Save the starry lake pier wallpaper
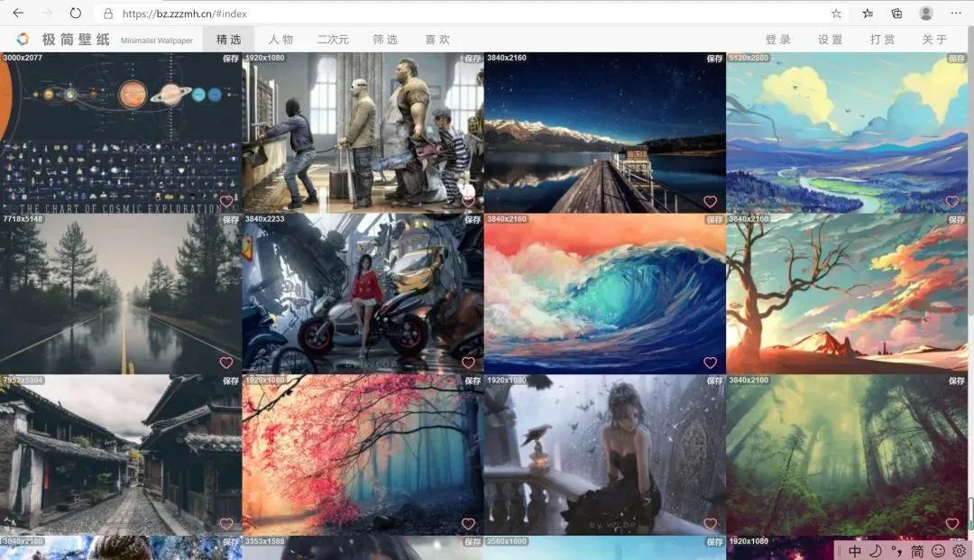 (x=714, y=59)
